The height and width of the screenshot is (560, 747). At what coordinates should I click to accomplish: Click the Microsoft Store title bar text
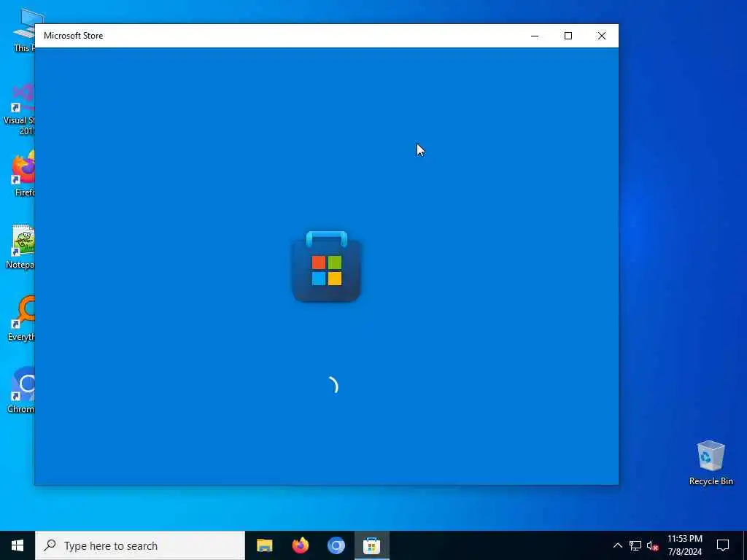tap(74, 36)
